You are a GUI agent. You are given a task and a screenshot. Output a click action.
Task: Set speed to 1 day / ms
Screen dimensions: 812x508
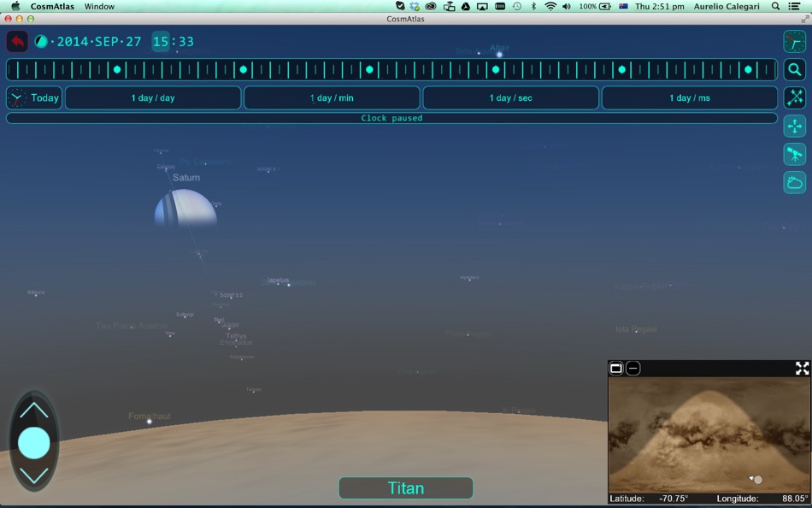(689, 98)
